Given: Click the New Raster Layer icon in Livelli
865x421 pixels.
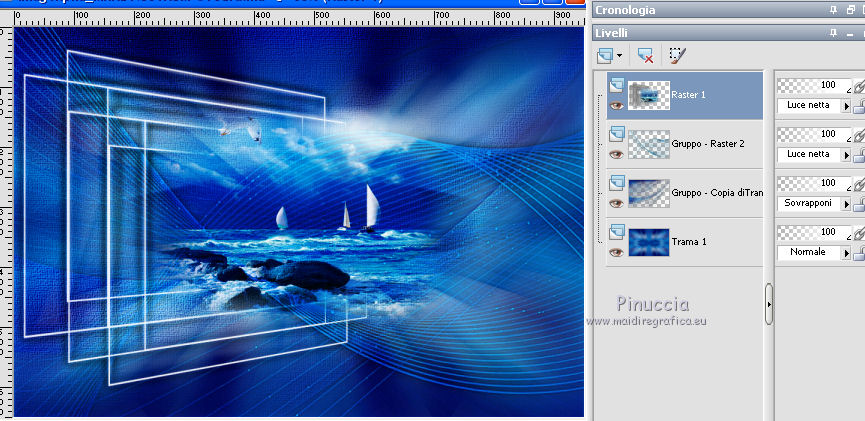Looking at the screenshot, I should [x=605, y=55].
